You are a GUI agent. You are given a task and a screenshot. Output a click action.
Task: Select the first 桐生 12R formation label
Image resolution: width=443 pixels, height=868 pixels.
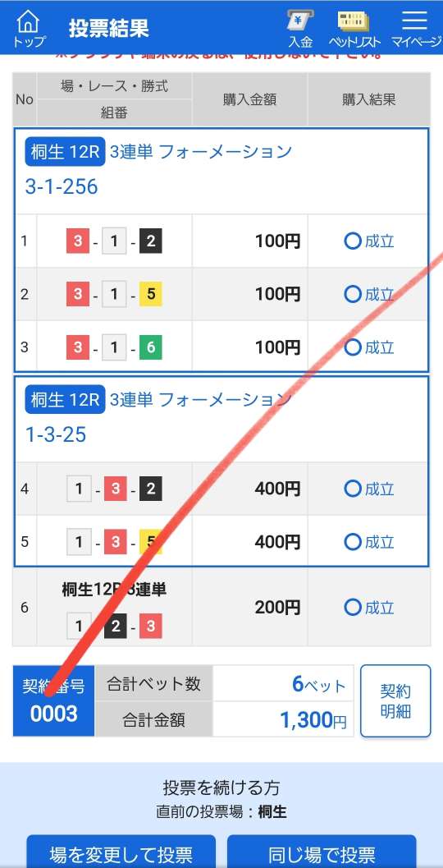[65, 152]
